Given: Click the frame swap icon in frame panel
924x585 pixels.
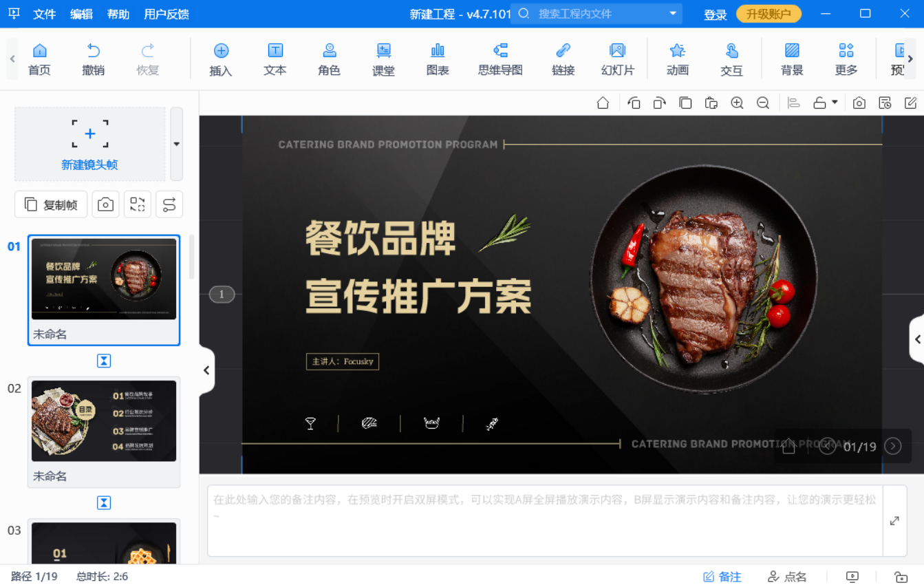Looking at the screenshot, I should coord(137,204).
